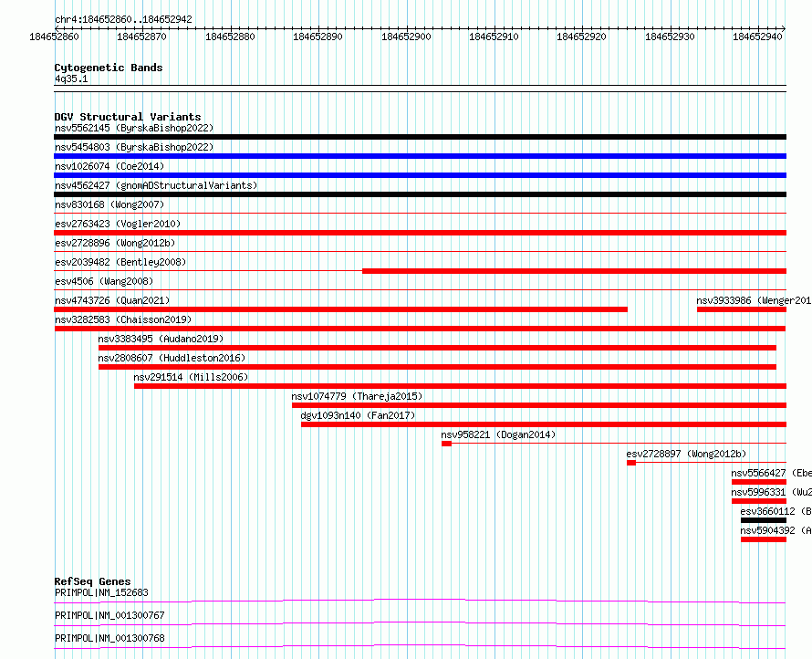Open variant nsv5454803 (ByrskaBishop2022) label
The height and width of the screenshot is (659, 812).
tap(134, 147)
